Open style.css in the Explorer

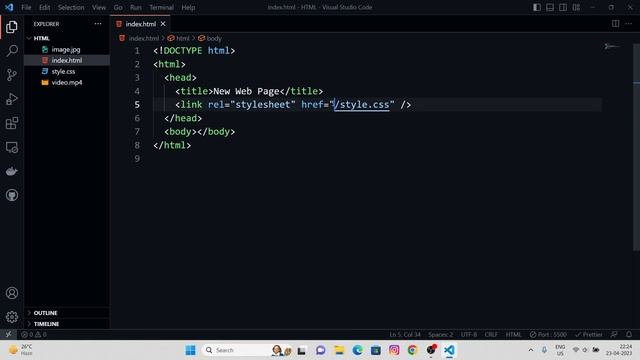coord(63,71)
